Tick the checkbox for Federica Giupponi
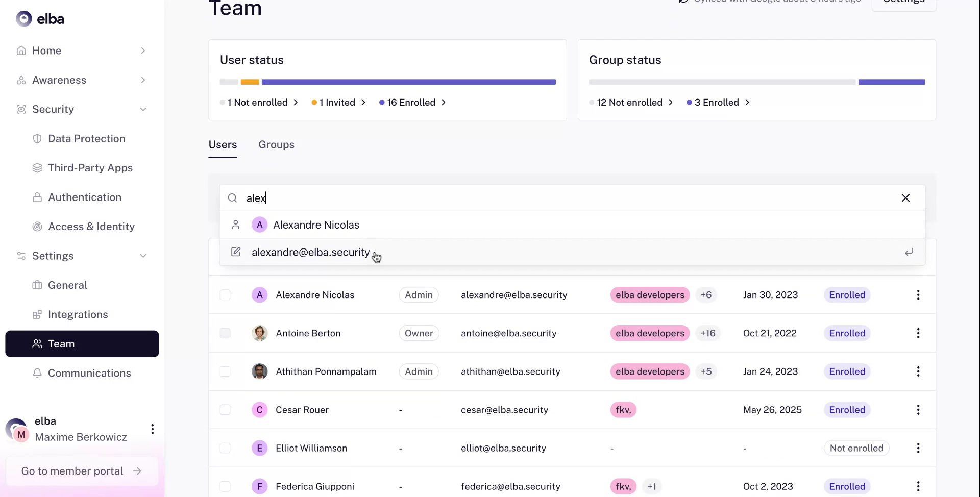 (225, 486)
